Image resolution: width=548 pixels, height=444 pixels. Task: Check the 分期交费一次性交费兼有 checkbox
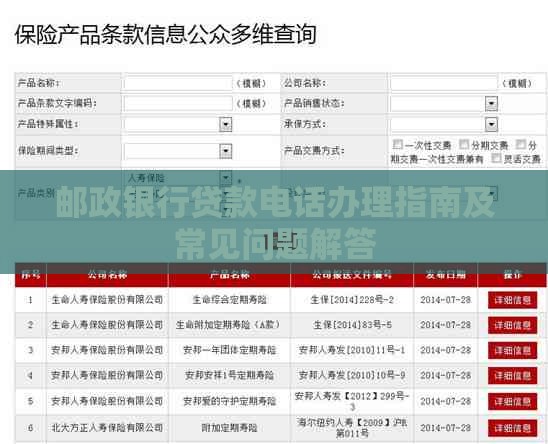(x=521, y=144)
